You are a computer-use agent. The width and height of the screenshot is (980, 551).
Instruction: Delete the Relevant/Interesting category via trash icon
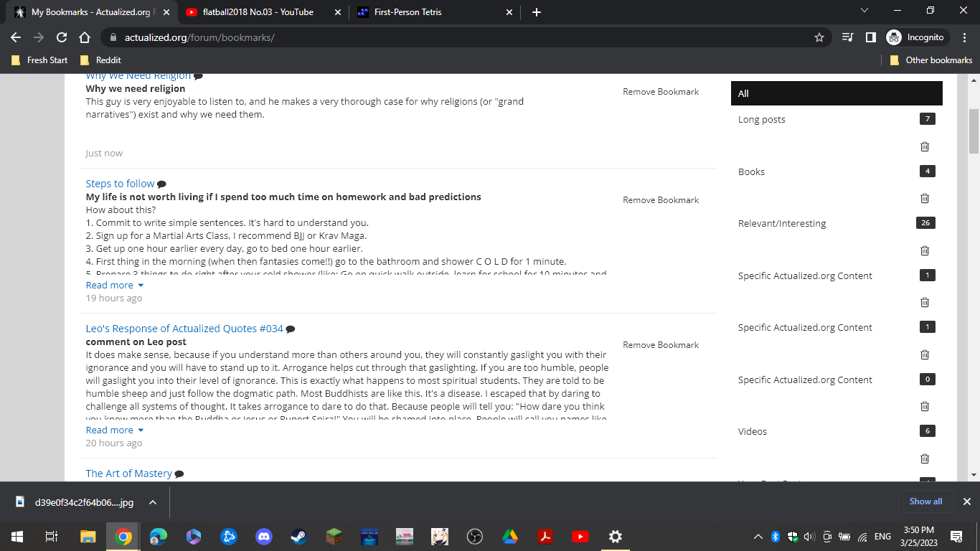click(924, 250)
